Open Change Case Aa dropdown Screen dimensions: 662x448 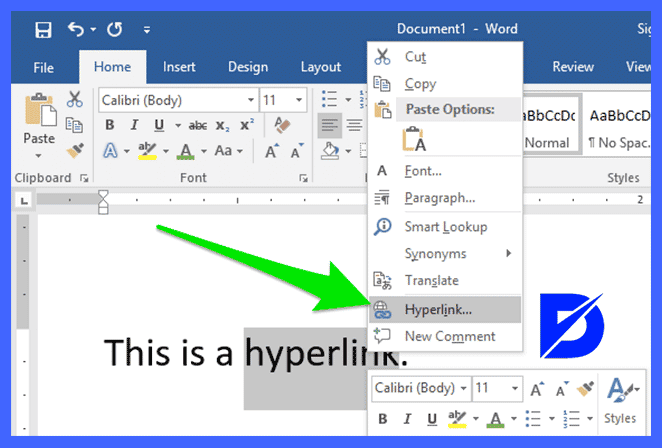tap(228, 151)
